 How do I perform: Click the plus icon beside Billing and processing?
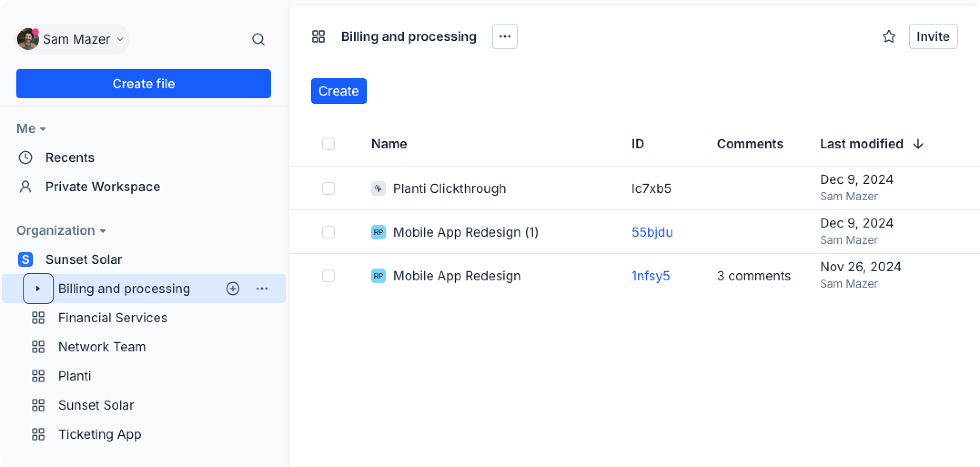point(233,289)
